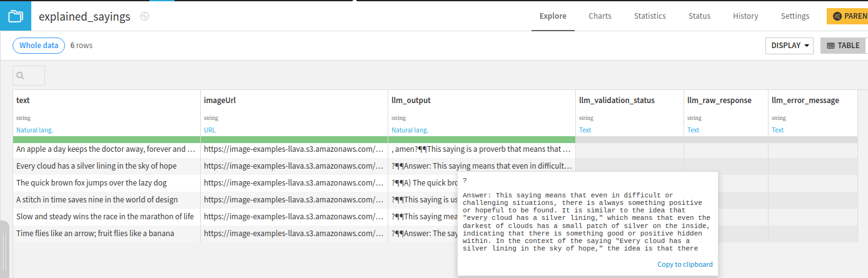Select the 'Time flies like an arrow' cell
868x278 pixels.
(x=95, y=234)
